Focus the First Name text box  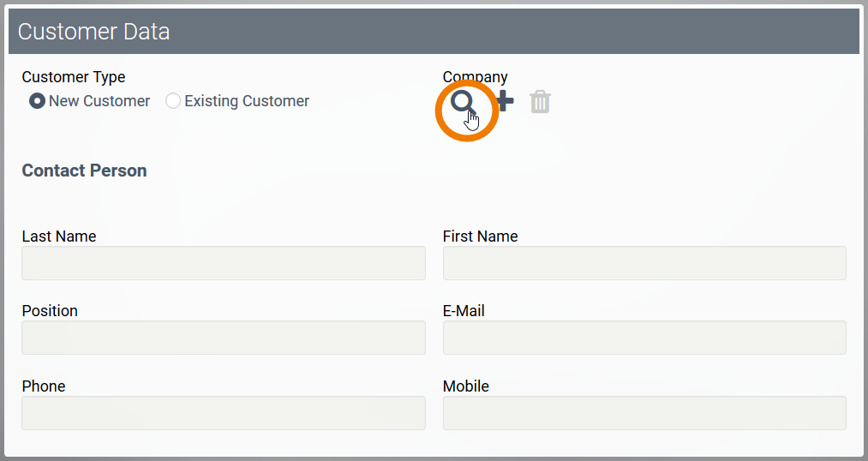[x=644, y=263]
